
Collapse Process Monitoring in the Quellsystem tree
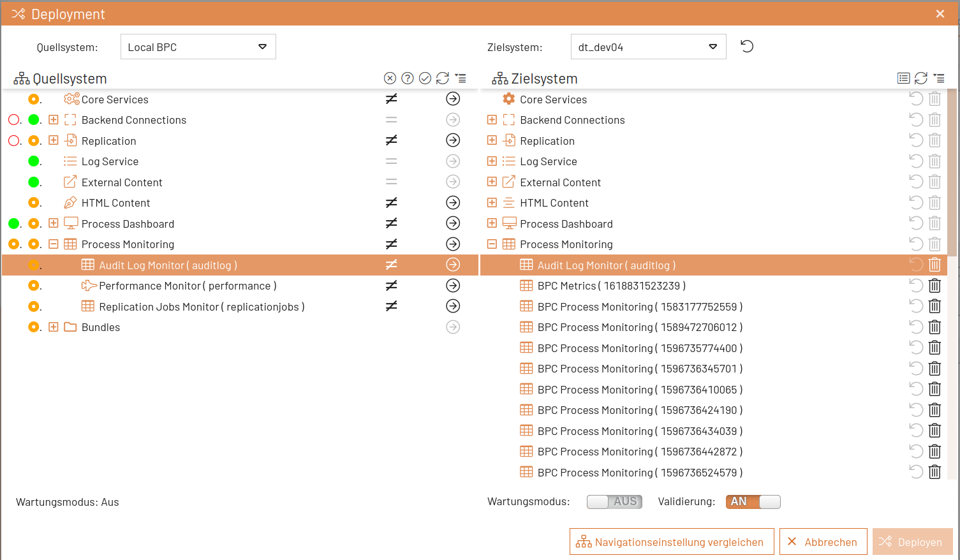[x=54, y=244]
